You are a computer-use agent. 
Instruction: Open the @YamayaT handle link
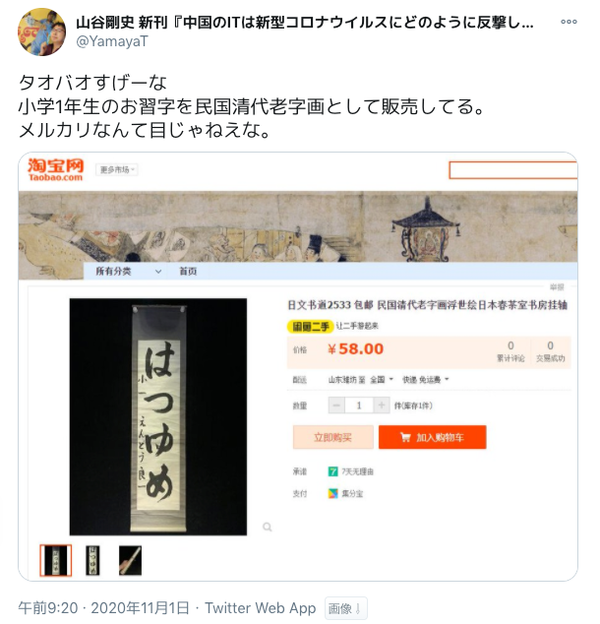112,41
